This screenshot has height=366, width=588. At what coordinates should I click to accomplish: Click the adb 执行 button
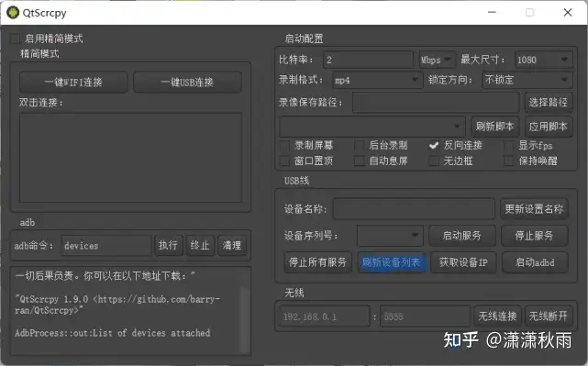click(168, 246)
